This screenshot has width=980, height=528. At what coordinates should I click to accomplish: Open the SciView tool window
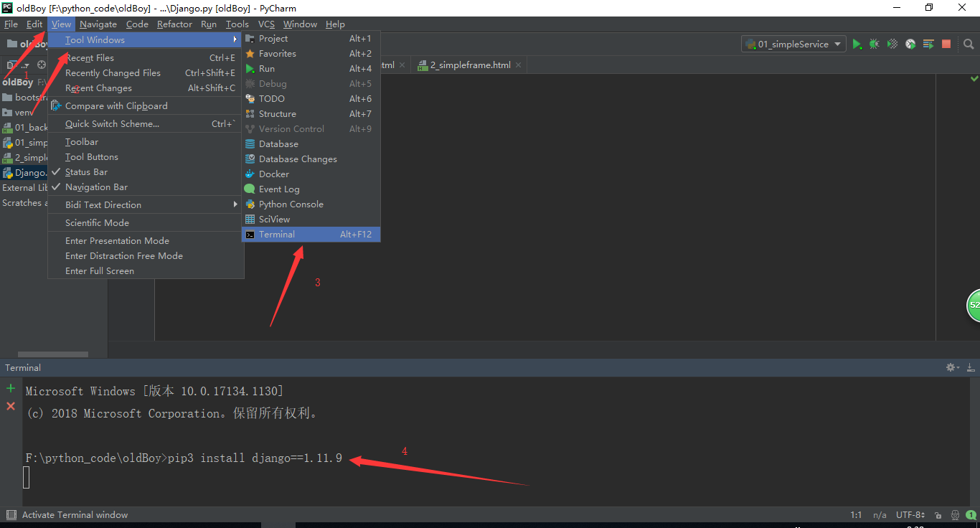[x=311, y=220]
